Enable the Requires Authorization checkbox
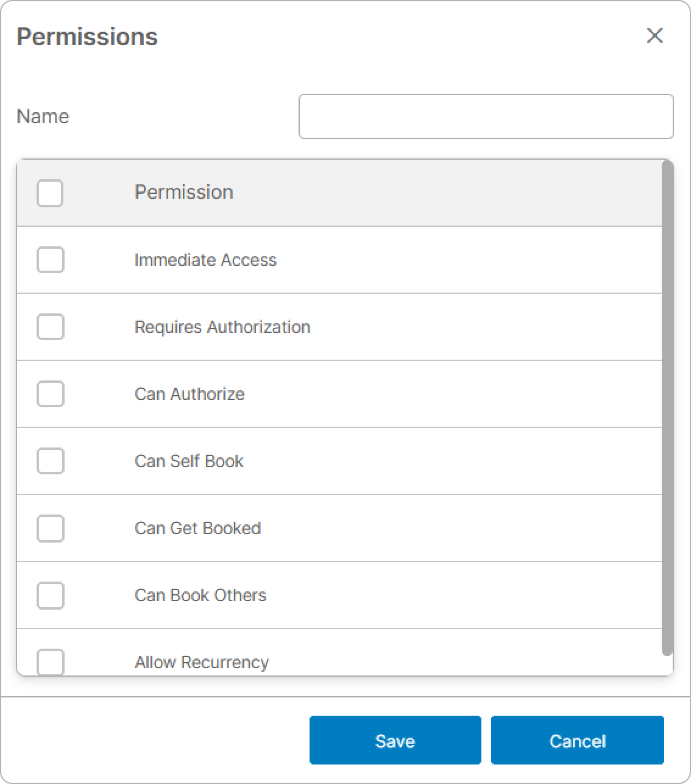This screenshot has height=784, width=691. 50,327
